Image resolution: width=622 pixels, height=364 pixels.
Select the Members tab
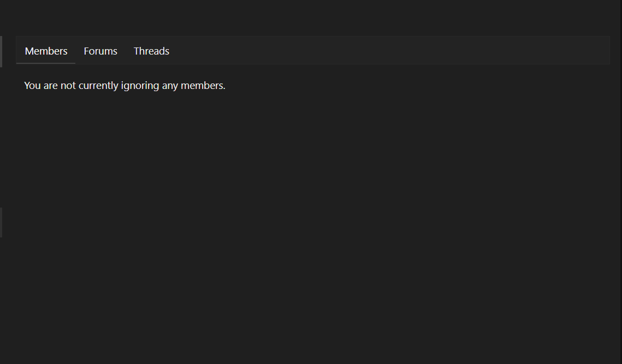tap(46, 51)
